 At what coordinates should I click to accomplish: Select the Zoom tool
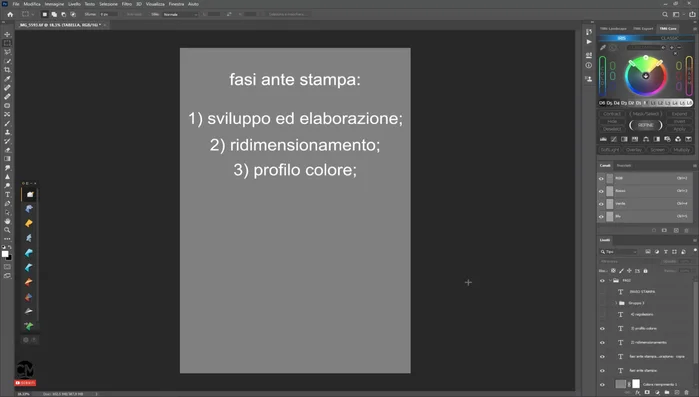click(7, 230)
